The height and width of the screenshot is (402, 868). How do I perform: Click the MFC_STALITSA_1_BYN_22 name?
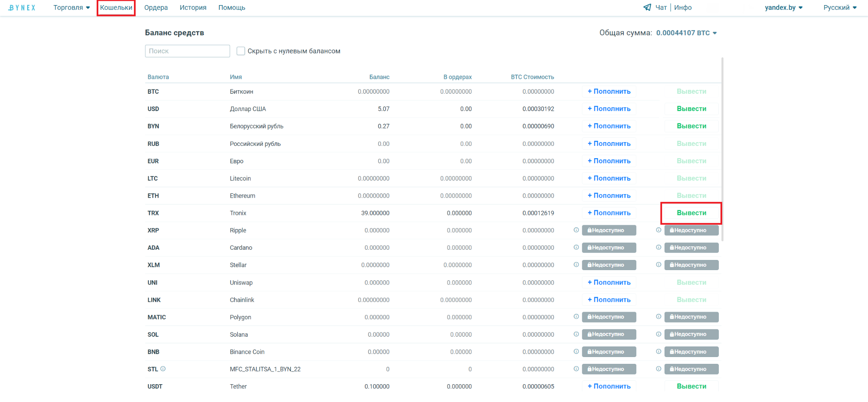(x=265, y=369)
